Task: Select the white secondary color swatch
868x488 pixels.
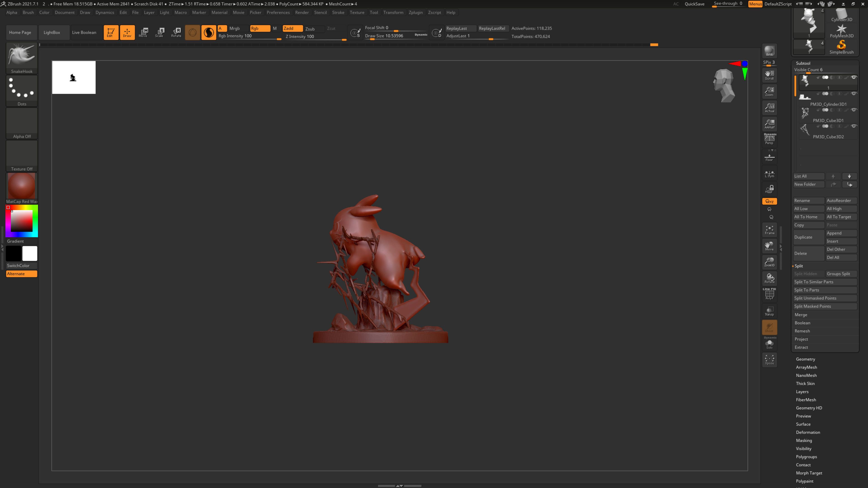Action: coord(30,253)
